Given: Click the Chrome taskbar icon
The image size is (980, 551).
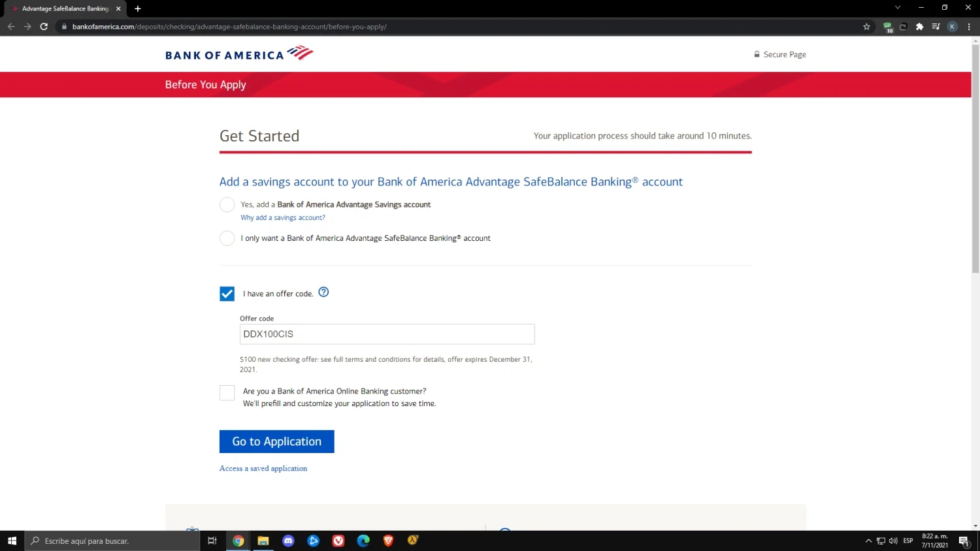Looking at the screenshot, I should (x=238, y=541).
